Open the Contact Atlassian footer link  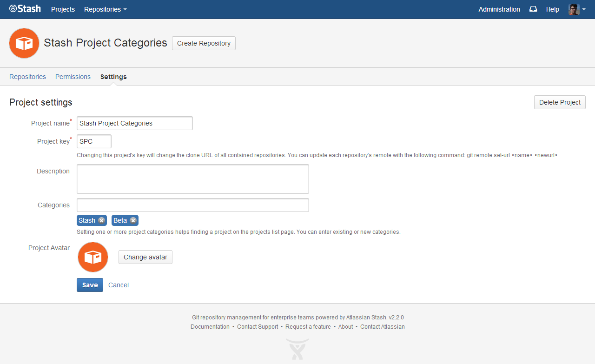click(383, 327)
